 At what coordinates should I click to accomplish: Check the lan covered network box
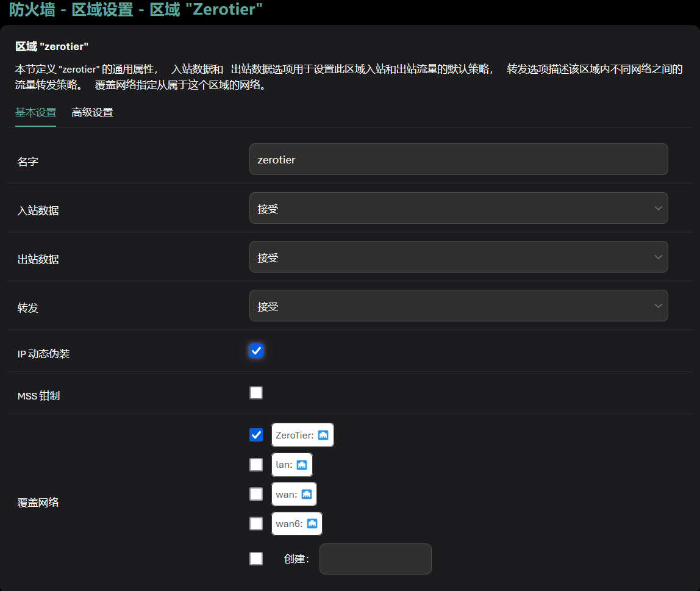[256, 465]
